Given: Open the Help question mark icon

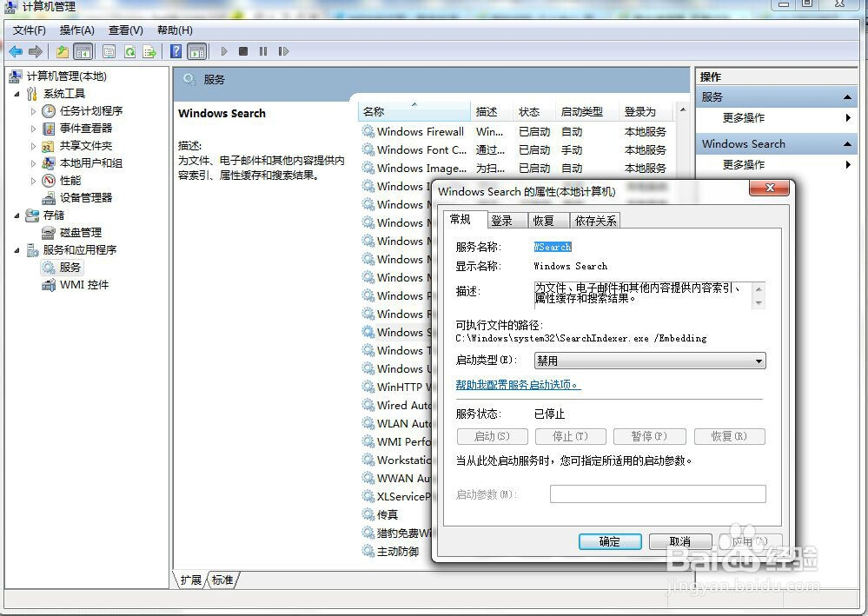Looking at the screenshot, I should [176, 51].
